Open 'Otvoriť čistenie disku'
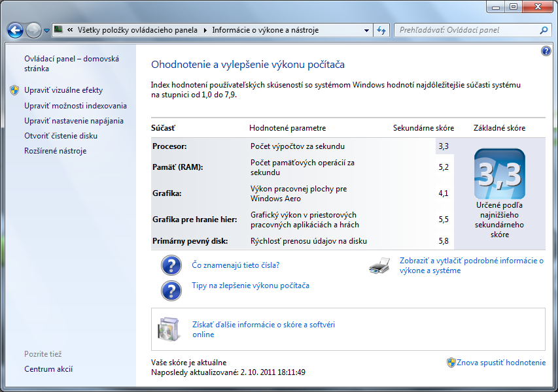The height and width of the screenshot is (392, 558). tap(61, 136)
